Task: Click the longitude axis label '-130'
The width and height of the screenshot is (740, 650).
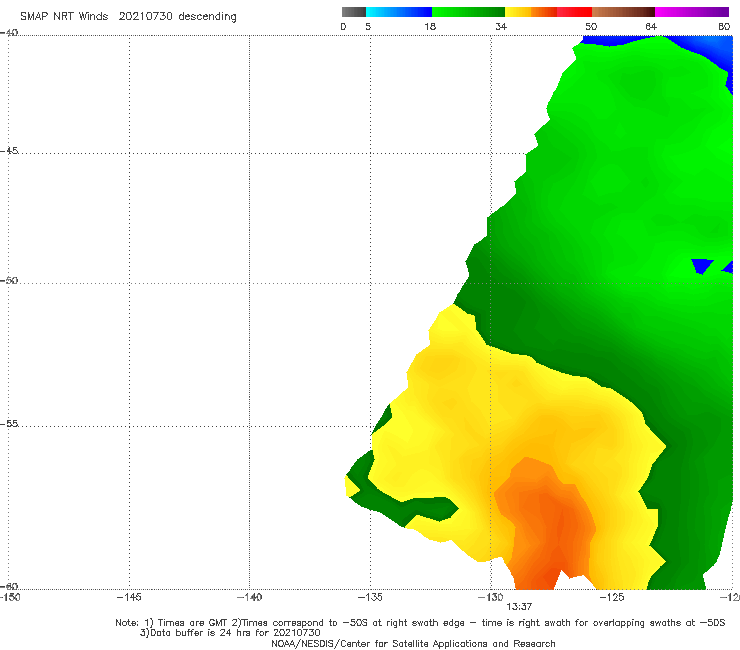Action: tap(491, 597)
